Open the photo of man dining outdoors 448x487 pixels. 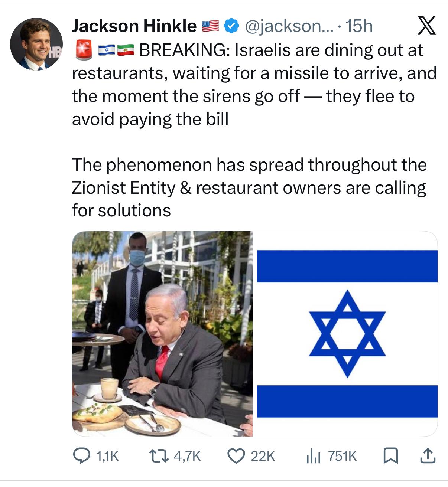click(x=162, y=333)
